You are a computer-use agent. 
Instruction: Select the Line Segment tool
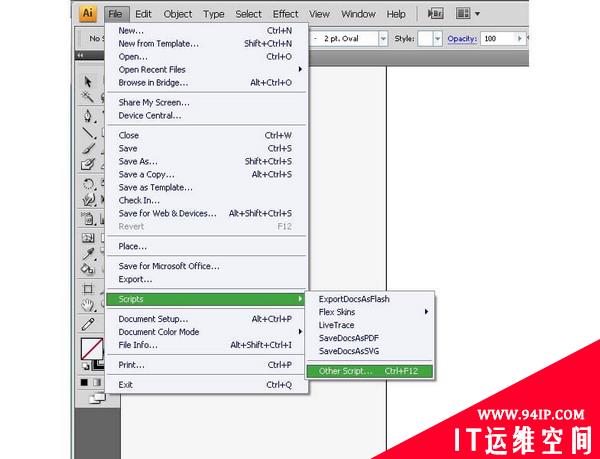click(88, 132)
